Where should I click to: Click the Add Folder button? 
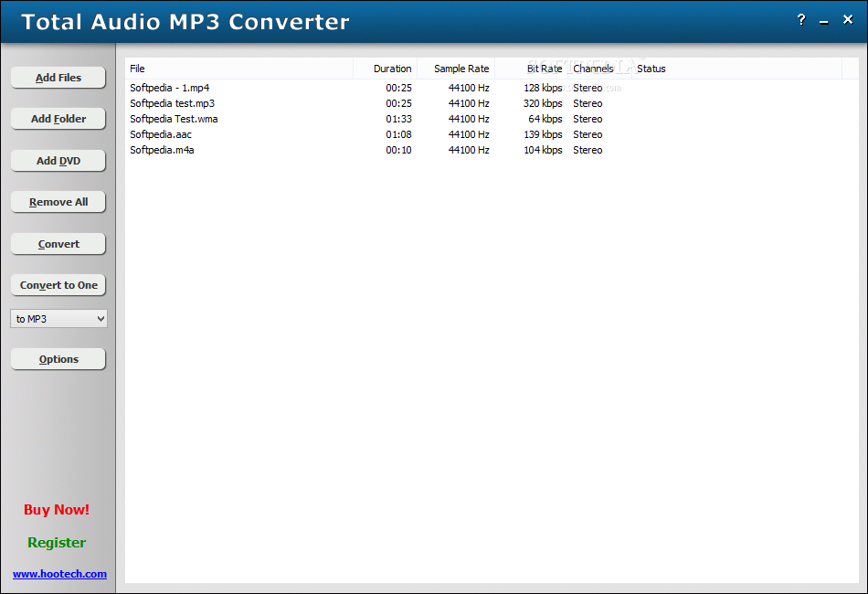58,119
